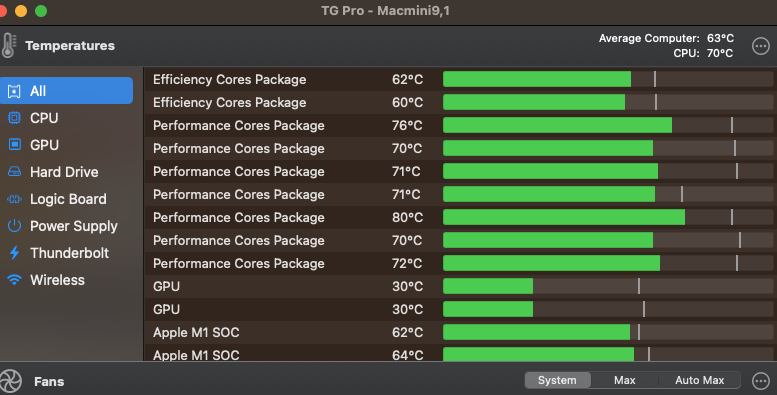Click the thermometer Temperatures icon
This screenshot has height=395, width=777.
click(x=9, y=46)
